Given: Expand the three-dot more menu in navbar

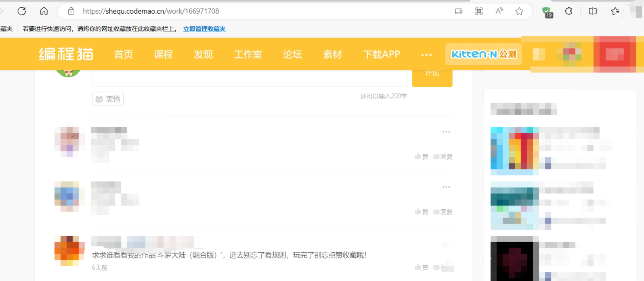Looking at the screenshot, I should [x=426, y=54].
